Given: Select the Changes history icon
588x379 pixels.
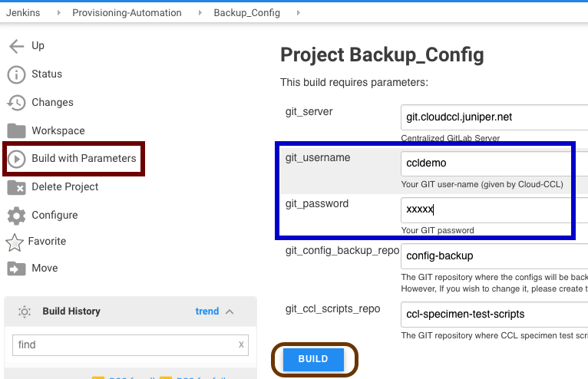Looking at the screenshot, I should point(16,103).
